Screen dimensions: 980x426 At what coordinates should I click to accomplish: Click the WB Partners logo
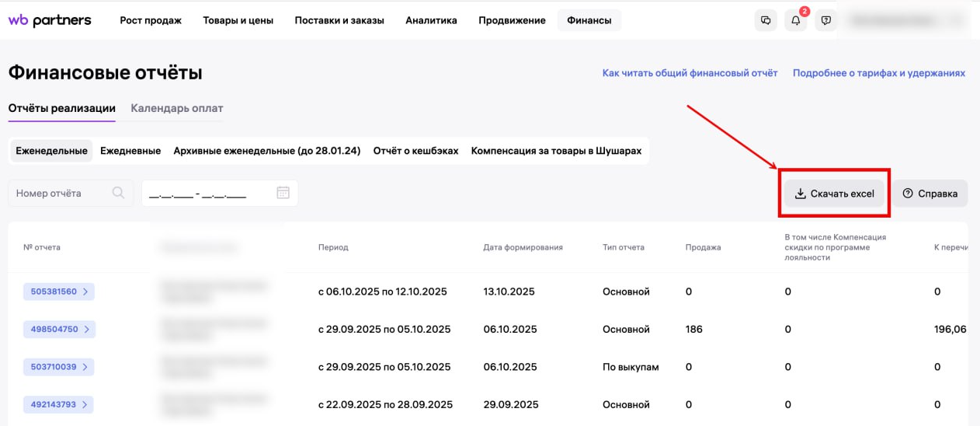pyautogui.click(x=50, y=20)
